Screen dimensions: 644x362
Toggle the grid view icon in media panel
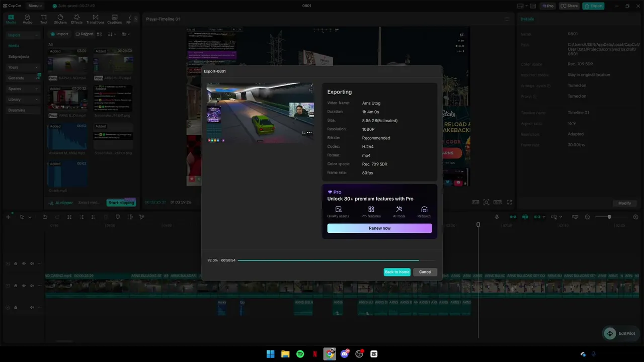pos(99,34)
